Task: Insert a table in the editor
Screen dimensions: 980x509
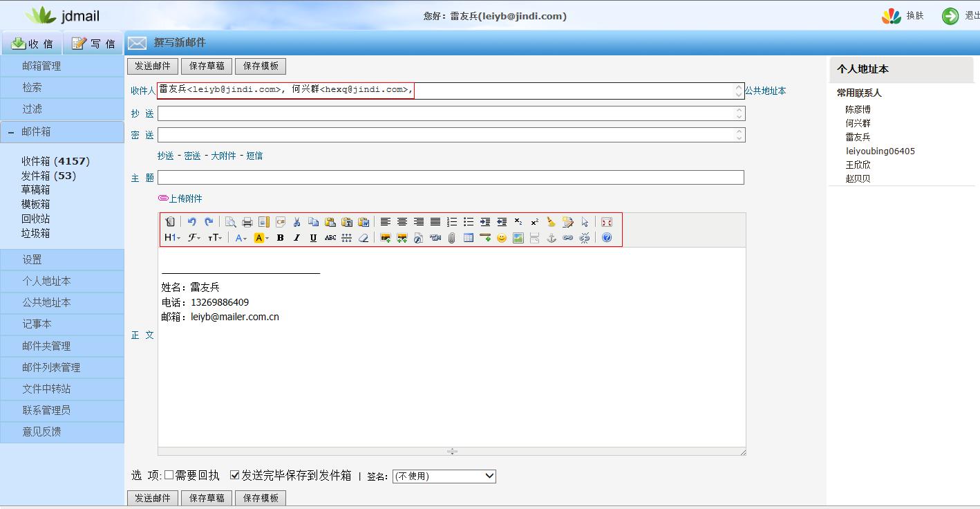Action: [x=469, y=238]
